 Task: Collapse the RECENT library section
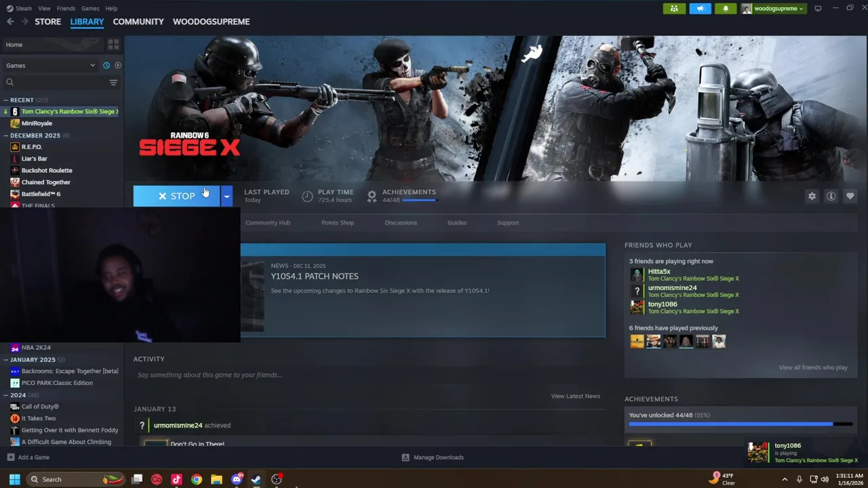click(5, 100)
